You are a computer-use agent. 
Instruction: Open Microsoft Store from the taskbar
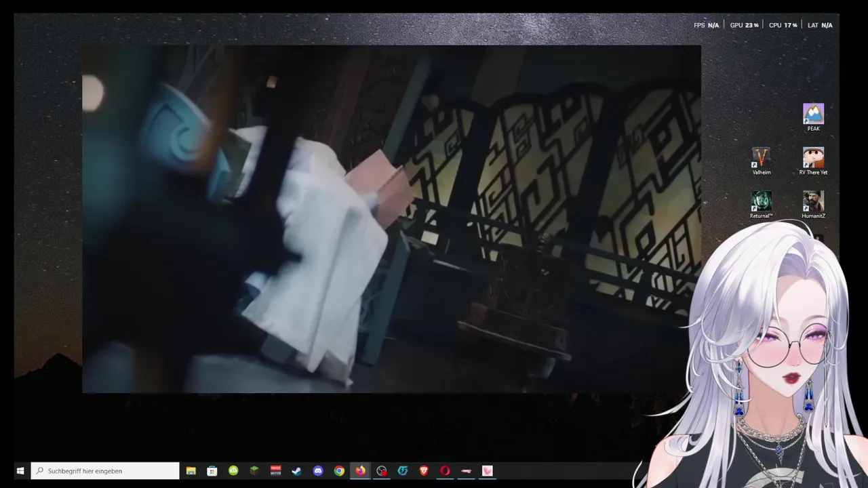[x=212, y=470]
